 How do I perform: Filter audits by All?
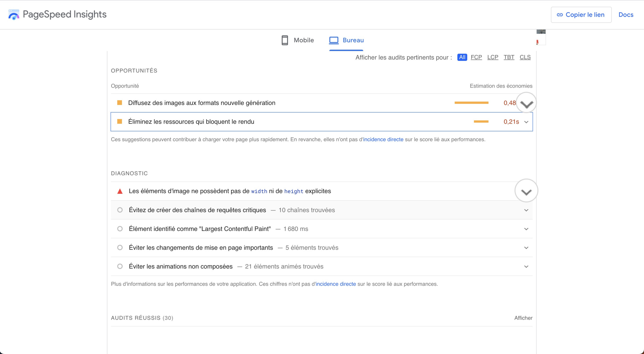(x=462, y=57)
